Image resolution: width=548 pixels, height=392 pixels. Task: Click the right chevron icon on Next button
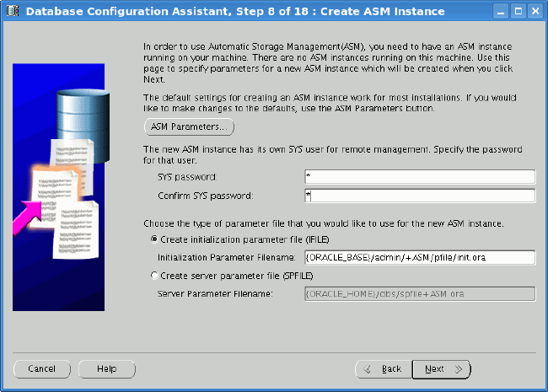[459, 369]
